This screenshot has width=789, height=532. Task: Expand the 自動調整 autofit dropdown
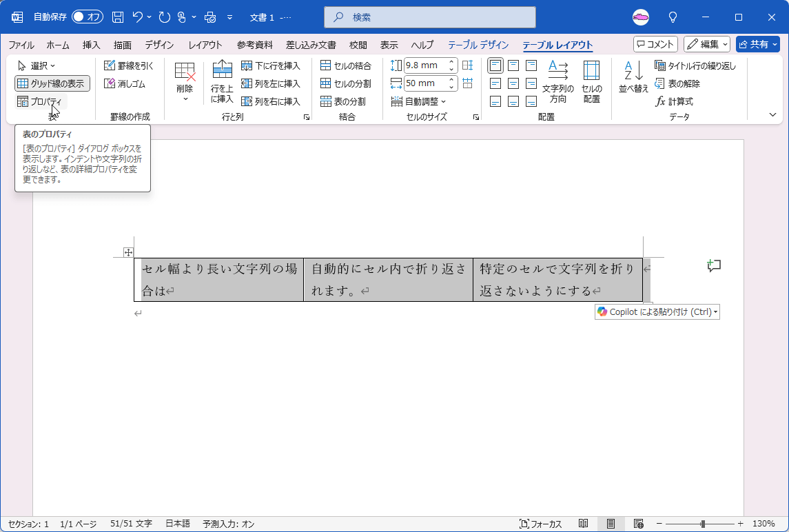[x=418, y=101]
